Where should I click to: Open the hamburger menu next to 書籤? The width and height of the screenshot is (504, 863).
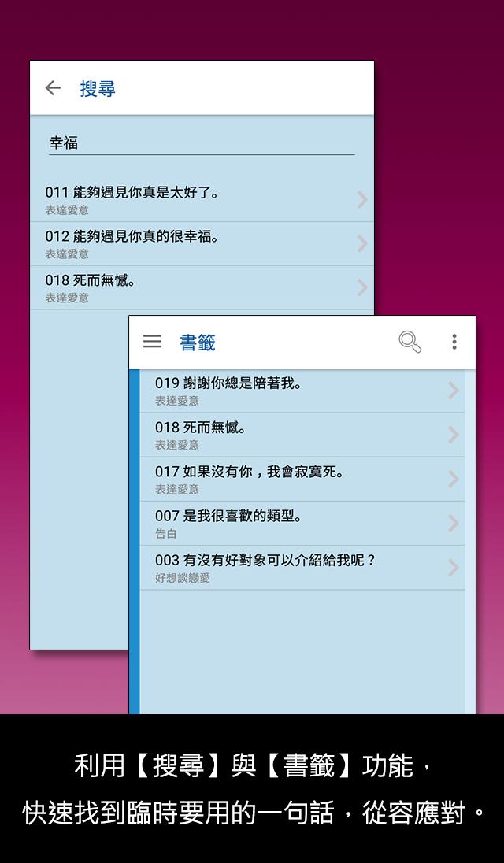pos(153,342)
